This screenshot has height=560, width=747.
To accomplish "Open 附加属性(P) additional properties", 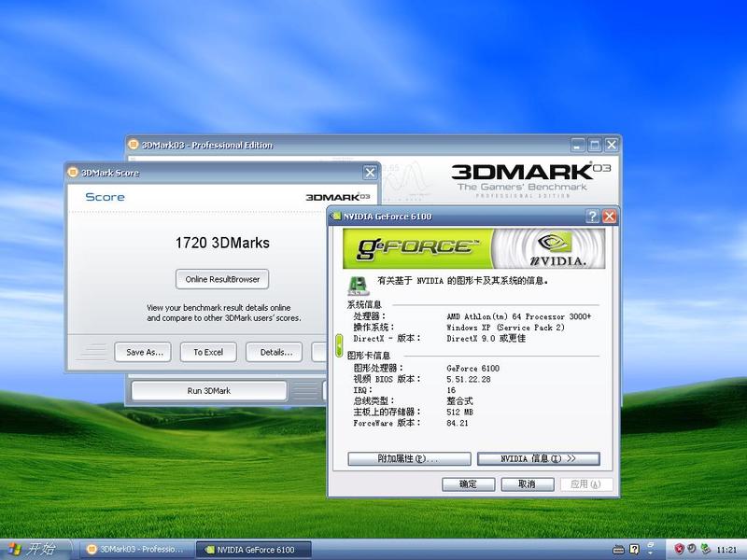I will [409, 458].
